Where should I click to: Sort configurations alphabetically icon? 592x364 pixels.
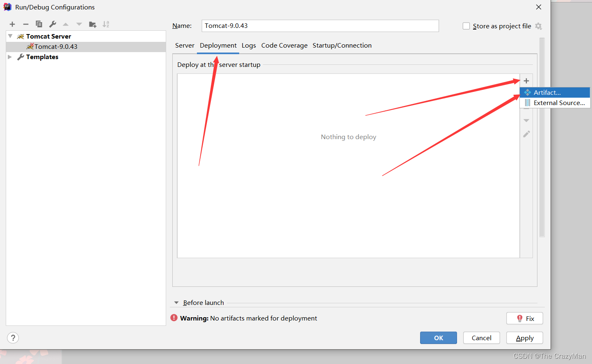[106, 24]
